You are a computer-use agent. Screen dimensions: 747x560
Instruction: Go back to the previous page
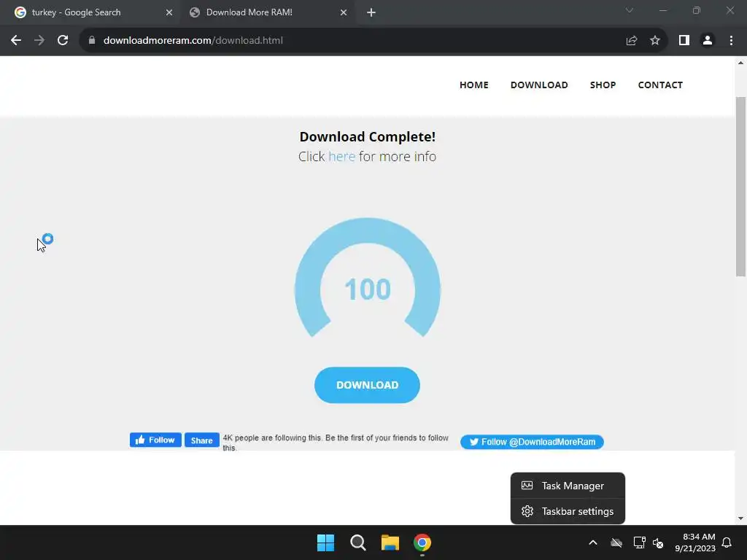tap(16, 41)
